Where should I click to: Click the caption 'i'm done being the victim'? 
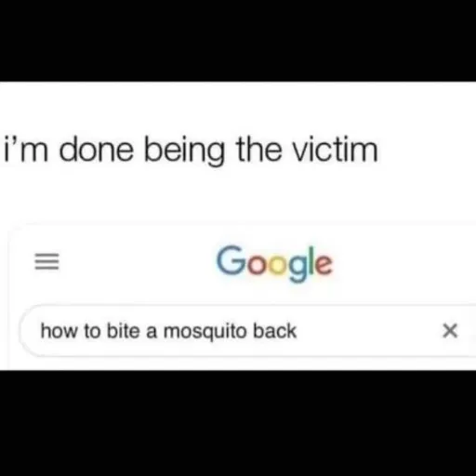coord(191,150)
